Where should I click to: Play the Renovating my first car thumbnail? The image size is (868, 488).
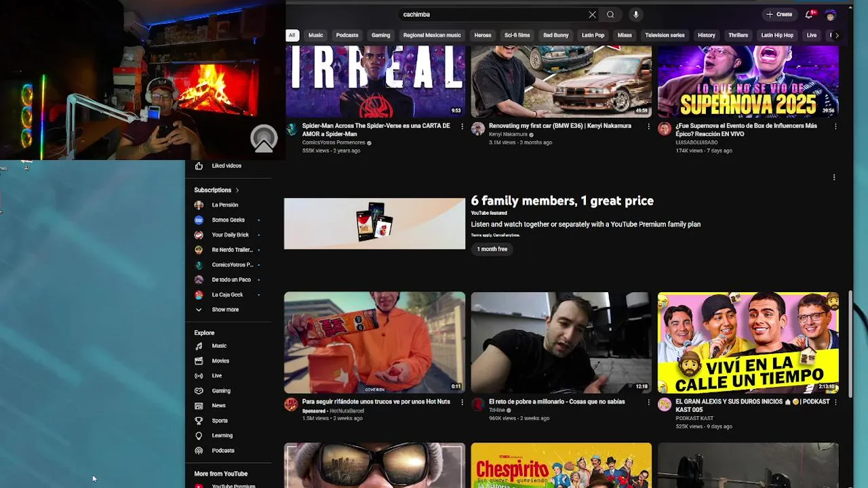pos(561,81)
